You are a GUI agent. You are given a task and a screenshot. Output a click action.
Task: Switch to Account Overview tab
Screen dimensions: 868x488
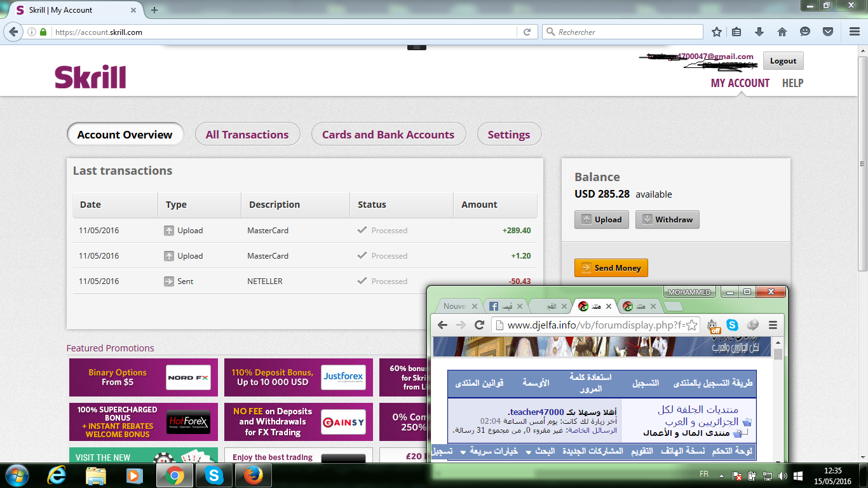[x=125, y=134]
